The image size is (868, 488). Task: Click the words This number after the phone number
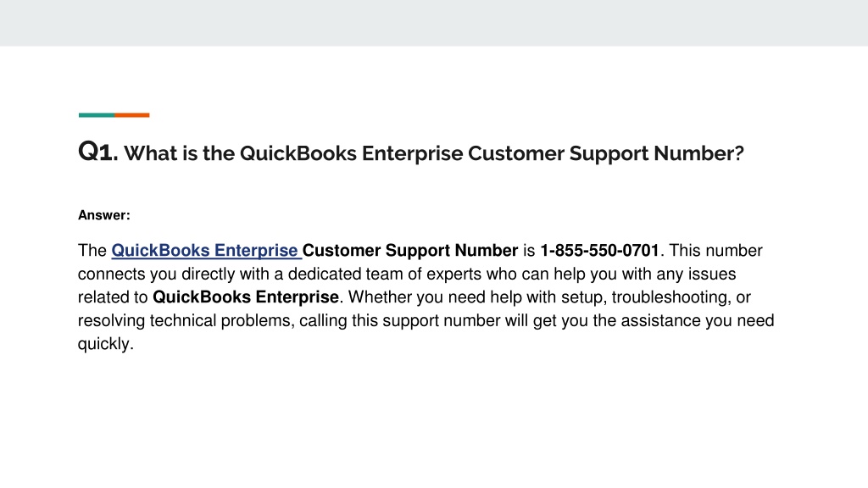coord(715,251)
